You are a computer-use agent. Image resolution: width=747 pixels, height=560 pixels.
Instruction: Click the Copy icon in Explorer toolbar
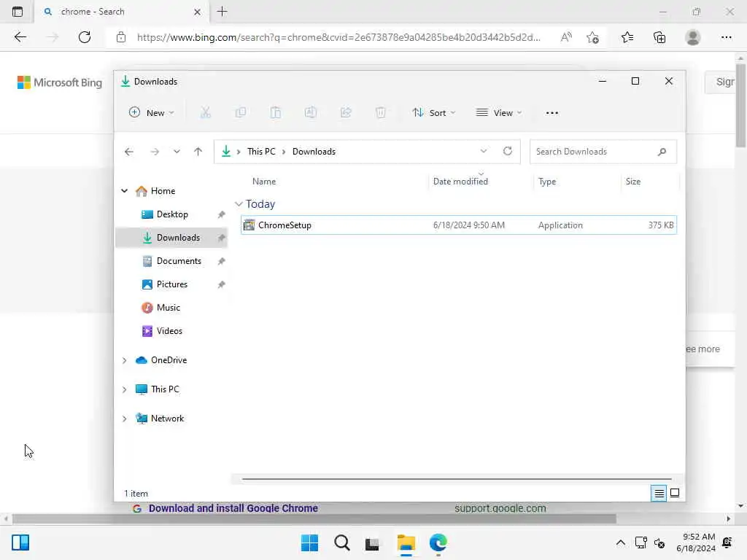click(x=241, y=113)
